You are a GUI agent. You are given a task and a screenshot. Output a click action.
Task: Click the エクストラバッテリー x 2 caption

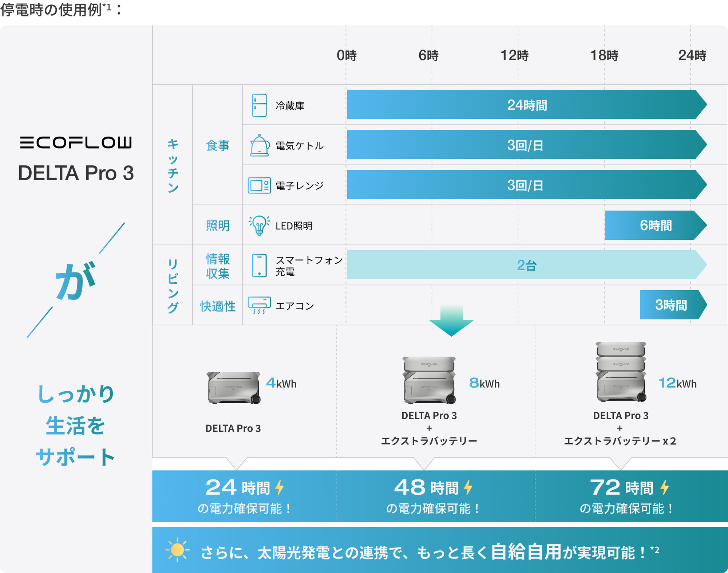[x=620, y=441]
